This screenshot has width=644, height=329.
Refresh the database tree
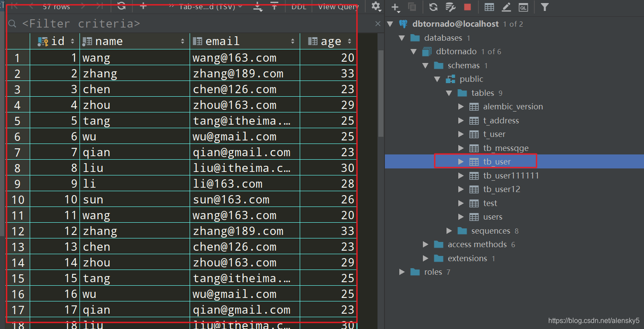(x=433, y=7)
